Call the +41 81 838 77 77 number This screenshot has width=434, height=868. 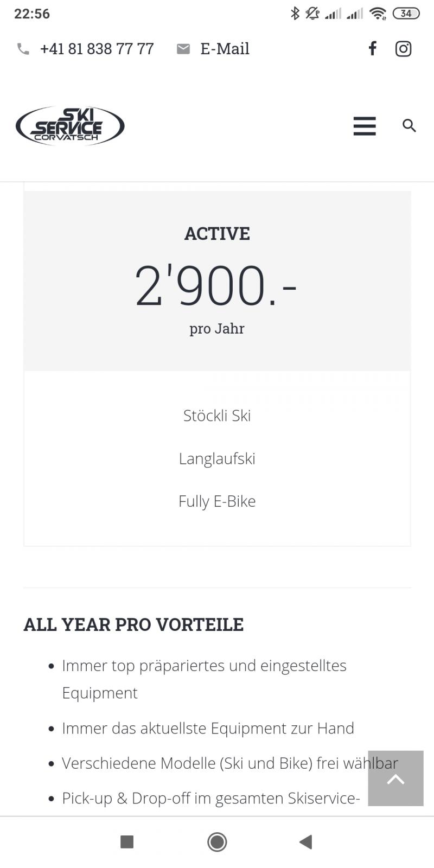(97, 49)
